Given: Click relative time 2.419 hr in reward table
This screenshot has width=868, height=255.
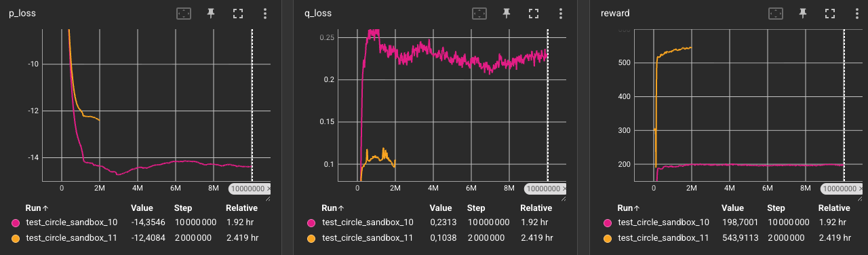Looking at the screenshot, I should pyautogui.click(x=835, y=238).
